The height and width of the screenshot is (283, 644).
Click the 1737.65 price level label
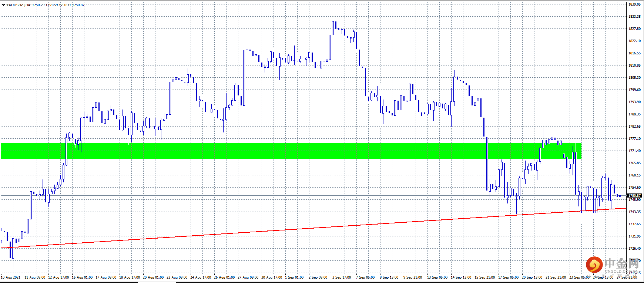click(634, 224)
